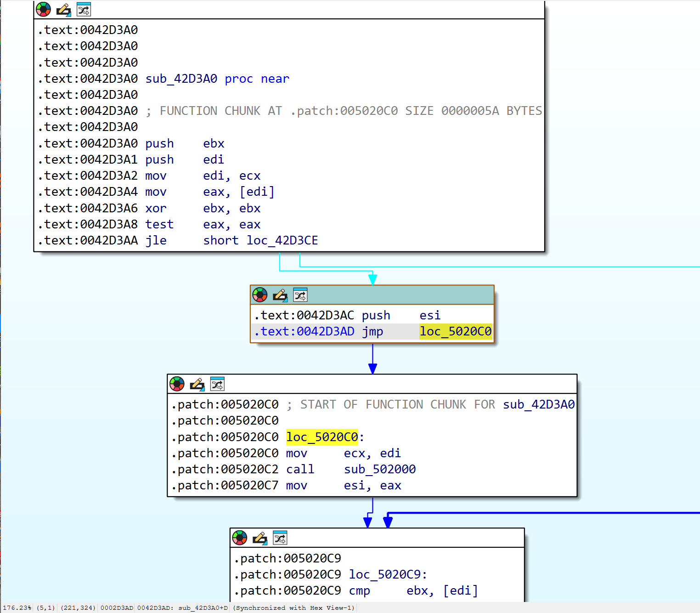Click pencil icon on the loc_5020C9 node
The height and width of the screenshot is (613, 700).
pyautogui.click(x=260, y=538)
